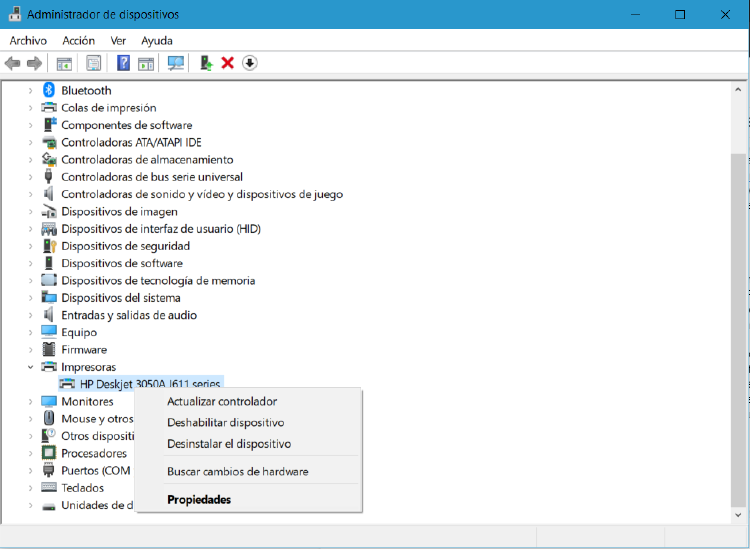
Task: Expand the Colas de impresión node
Action: tap(30, 108)
